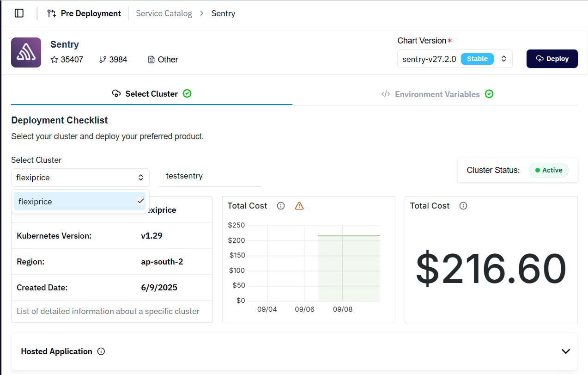The image size is (588, 375).
Task: Click the Sentry logo thumbnail
Action: coord(26,53)
